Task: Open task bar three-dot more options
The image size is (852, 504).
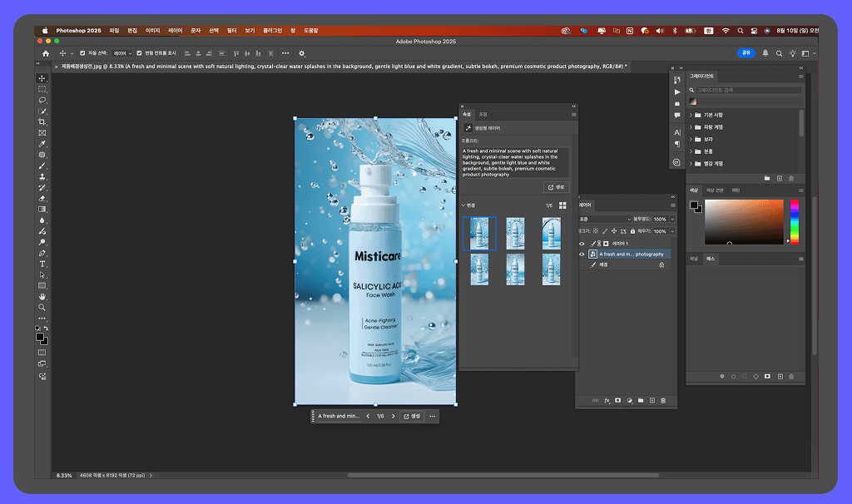Action: point(433,416)
